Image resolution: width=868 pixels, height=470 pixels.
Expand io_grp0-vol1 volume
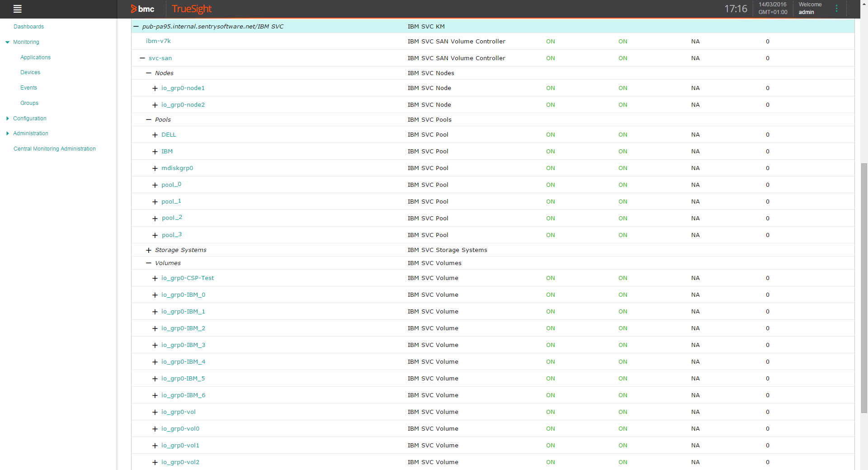point(155,446)
